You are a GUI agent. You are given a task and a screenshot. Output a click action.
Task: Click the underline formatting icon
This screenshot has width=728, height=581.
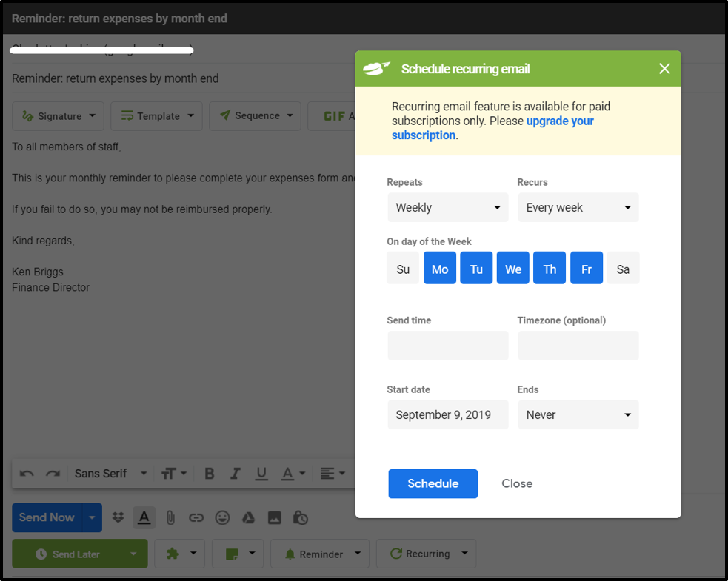(x=261, y=474)
